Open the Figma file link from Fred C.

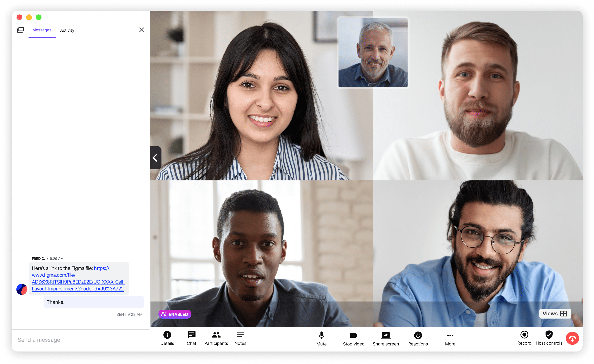coord(78,278)
